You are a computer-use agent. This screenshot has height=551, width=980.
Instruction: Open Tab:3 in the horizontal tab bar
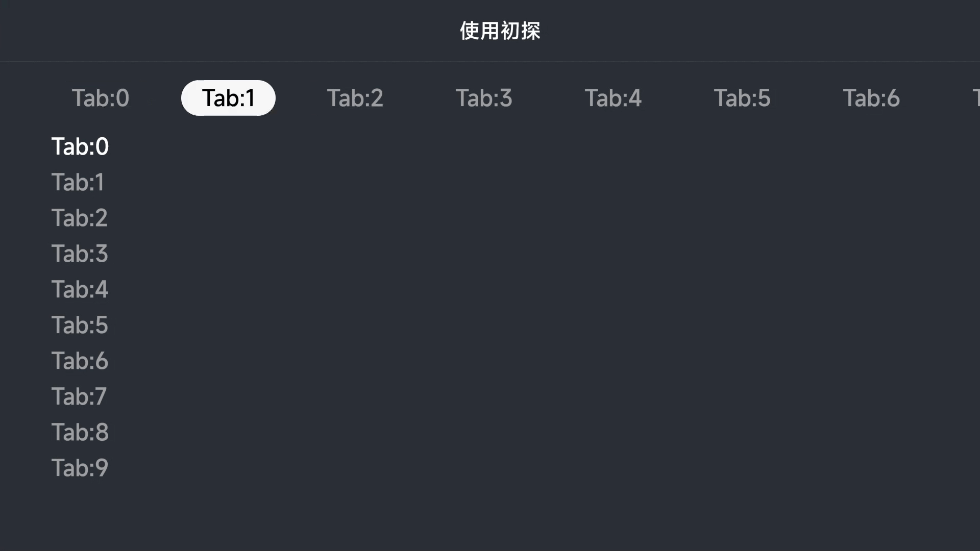tap(484, 98)
